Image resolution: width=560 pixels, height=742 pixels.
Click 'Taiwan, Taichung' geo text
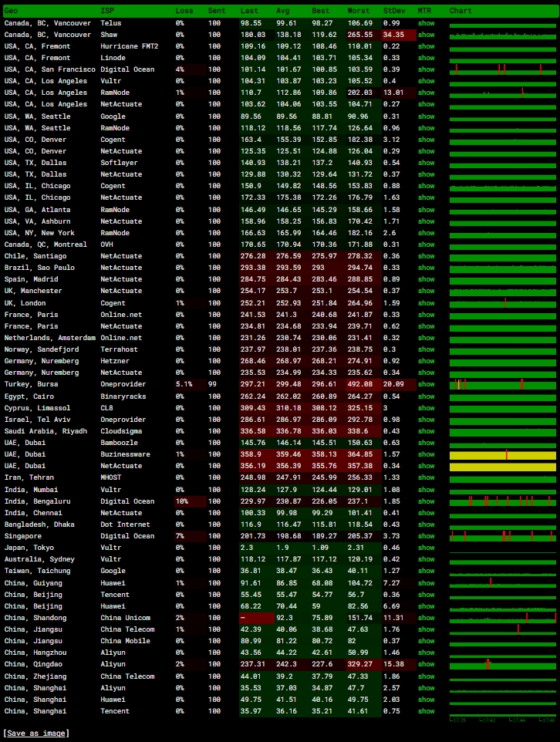[37, 570]
